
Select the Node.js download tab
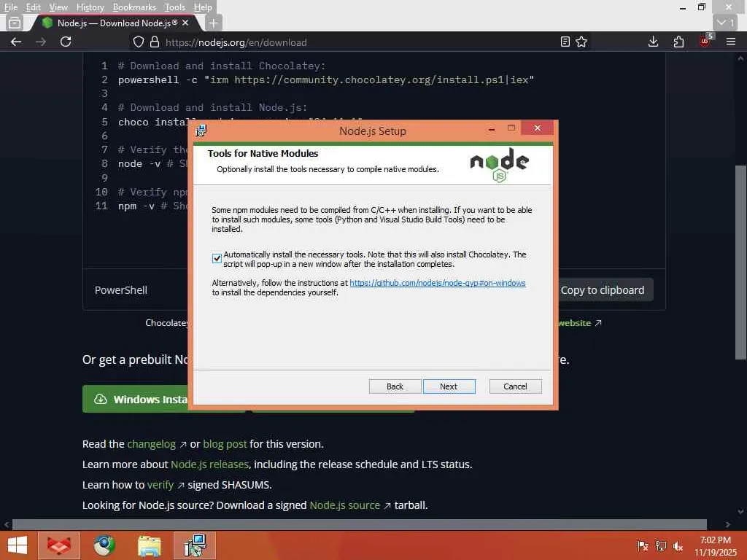[x=117, y=23]
